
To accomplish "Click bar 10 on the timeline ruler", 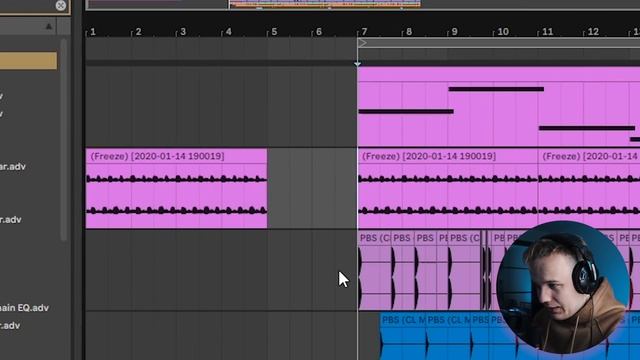I will [x=503, y=31].
